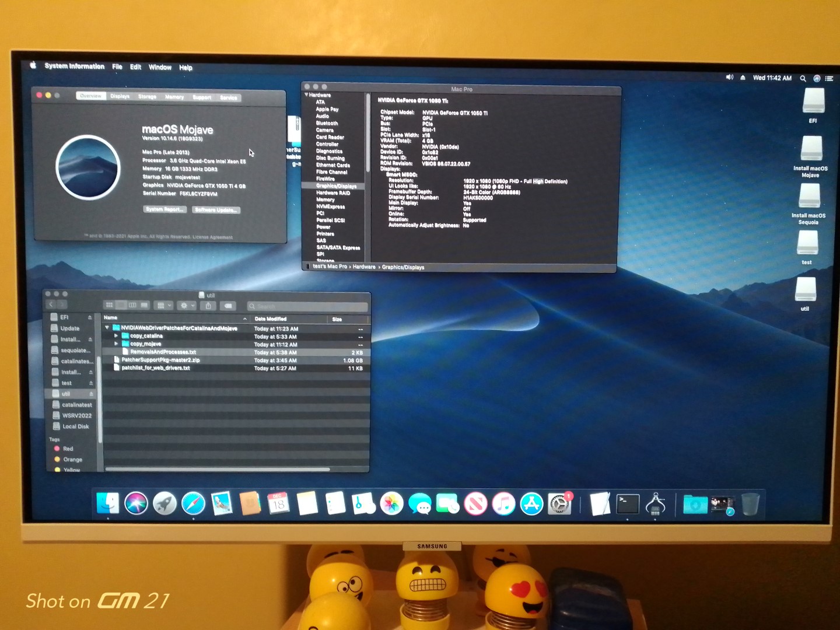Switch to the Memory tab
This screenshot has width=840, height=630.
[x=174, y=97]
